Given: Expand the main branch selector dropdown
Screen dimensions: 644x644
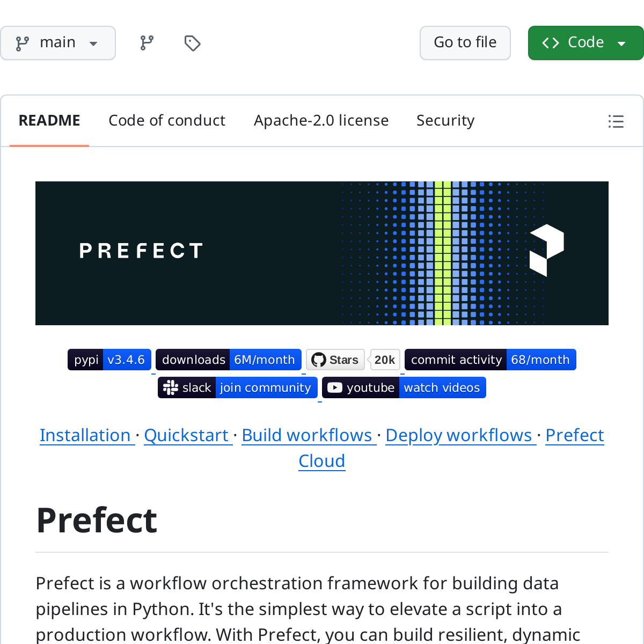Looking at the screenshot, I should (58, 42).
